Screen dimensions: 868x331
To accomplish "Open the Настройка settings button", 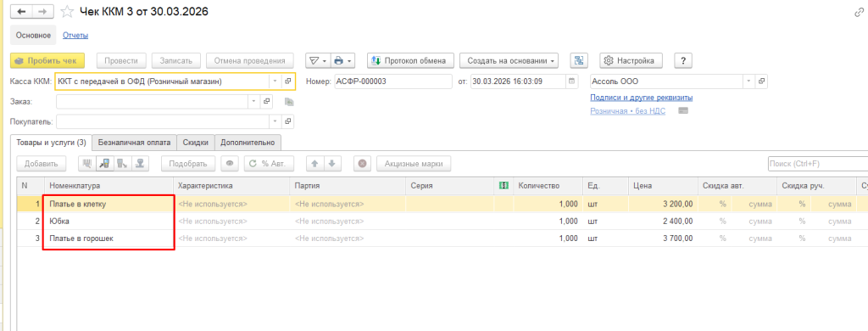I will (631, 60).
